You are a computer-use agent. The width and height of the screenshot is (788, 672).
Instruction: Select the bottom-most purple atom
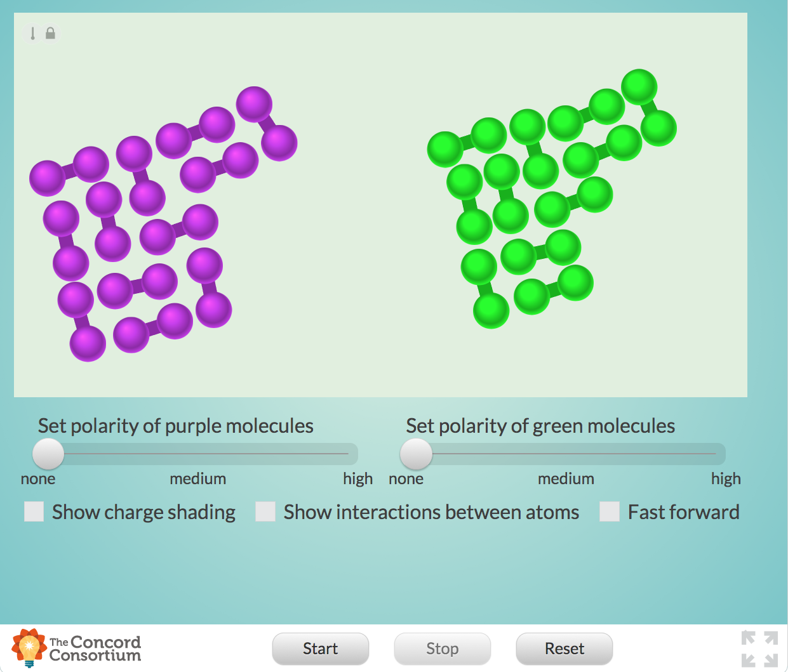pyautogui.click(x=88, y=343)
